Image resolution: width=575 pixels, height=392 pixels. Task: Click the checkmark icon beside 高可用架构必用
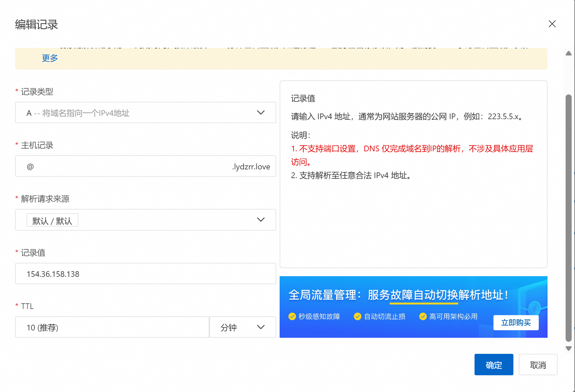(423, 317)
